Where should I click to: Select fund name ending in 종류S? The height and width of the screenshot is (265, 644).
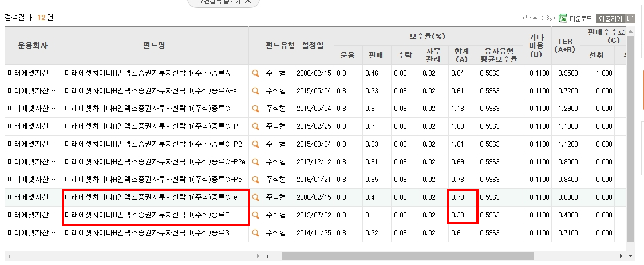(147, 233)
